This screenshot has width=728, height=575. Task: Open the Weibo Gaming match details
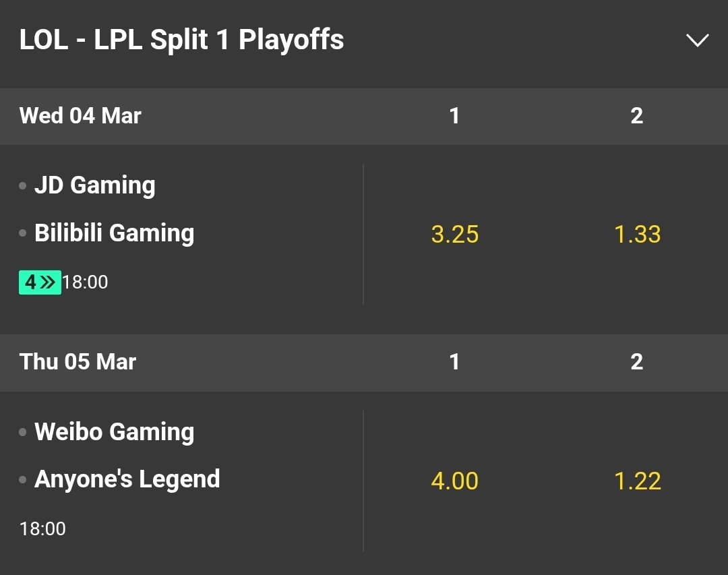[114, 432]
